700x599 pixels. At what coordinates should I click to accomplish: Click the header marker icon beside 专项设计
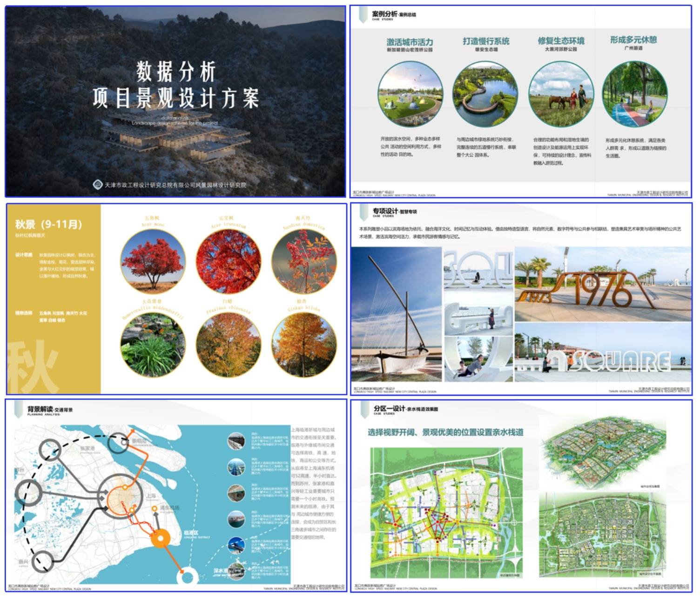pyautogui.click(x=363, y=213)
